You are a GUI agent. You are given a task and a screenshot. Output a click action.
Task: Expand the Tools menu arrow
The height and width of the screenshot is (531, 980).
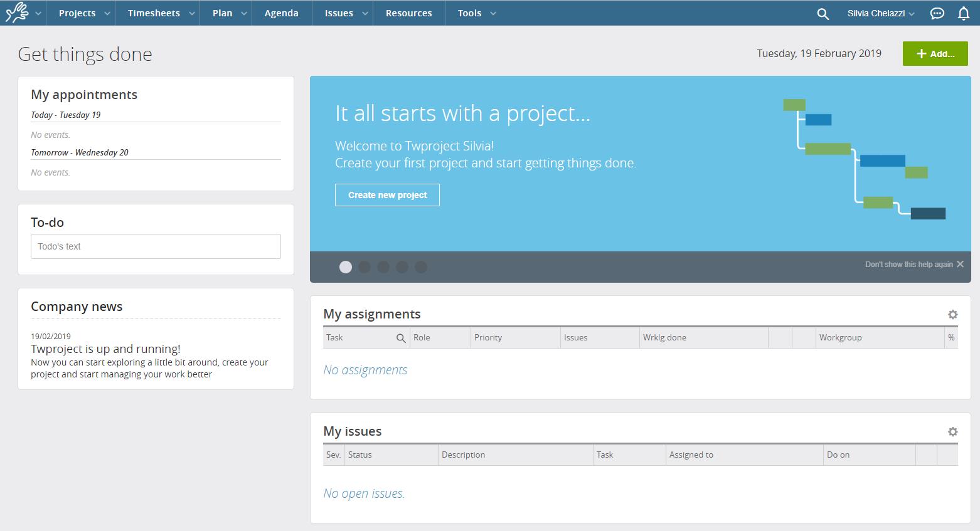coord(493,13)
